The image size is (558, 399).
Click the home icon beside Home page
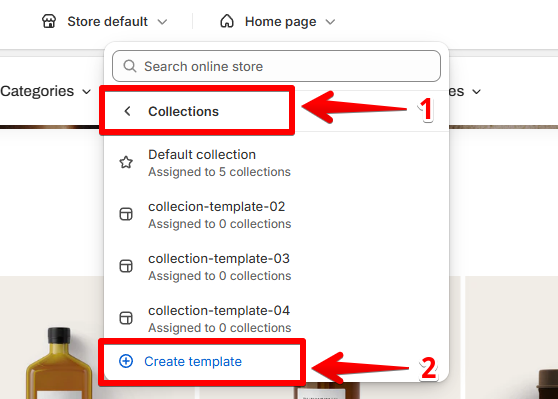tap(227, 21)
